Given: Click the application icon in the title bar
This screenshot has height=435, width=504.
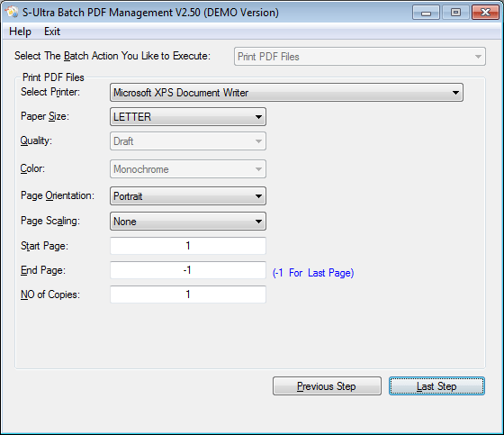Looking at the screenshot, I should [12, 12].
